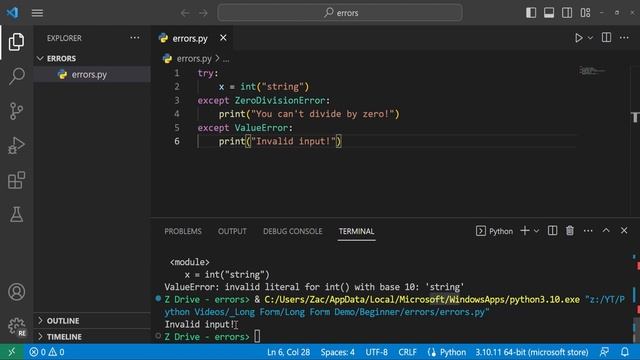Click the terminal prompt input line
This screenshot has height=360, width=640.
tap(257, 336)
